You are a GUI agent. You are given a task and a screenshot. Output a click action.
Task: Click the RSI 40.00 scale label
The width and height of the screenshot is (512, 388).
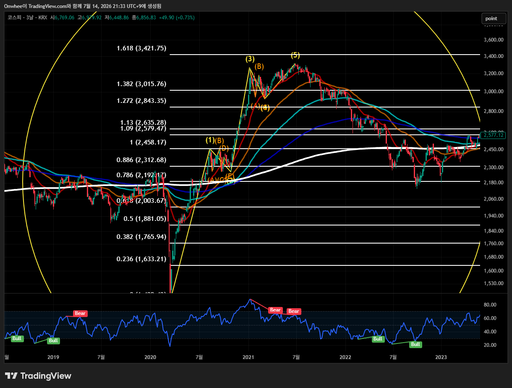tap(490, 332)
